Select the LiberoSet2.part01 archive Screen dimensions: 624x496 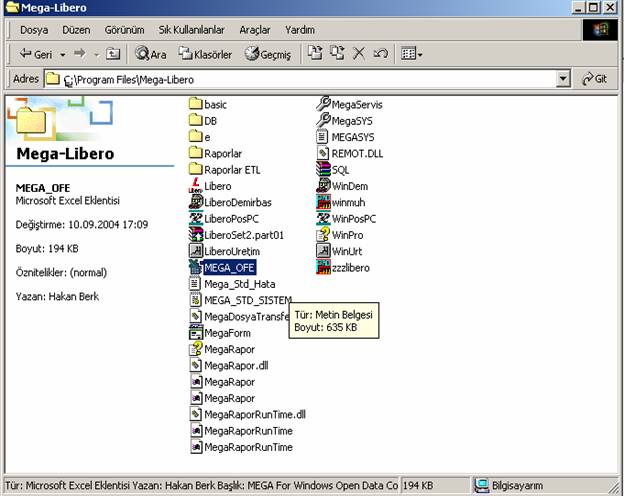click(236, 235)
